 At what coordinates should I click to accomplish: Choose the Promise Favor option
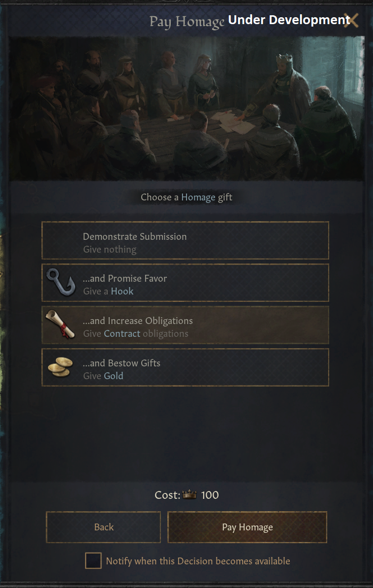click(x=185, y=283)
